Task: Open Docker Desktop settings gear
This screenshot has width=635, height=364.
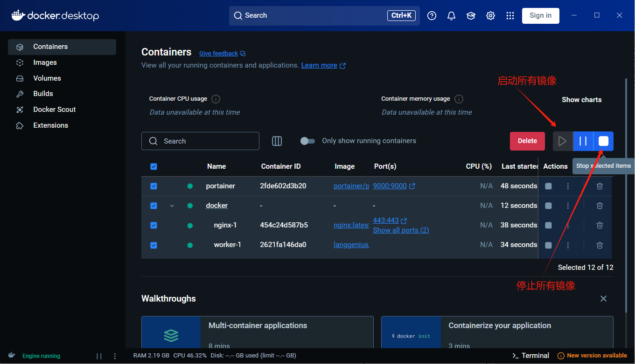Action: click(490, 15)
